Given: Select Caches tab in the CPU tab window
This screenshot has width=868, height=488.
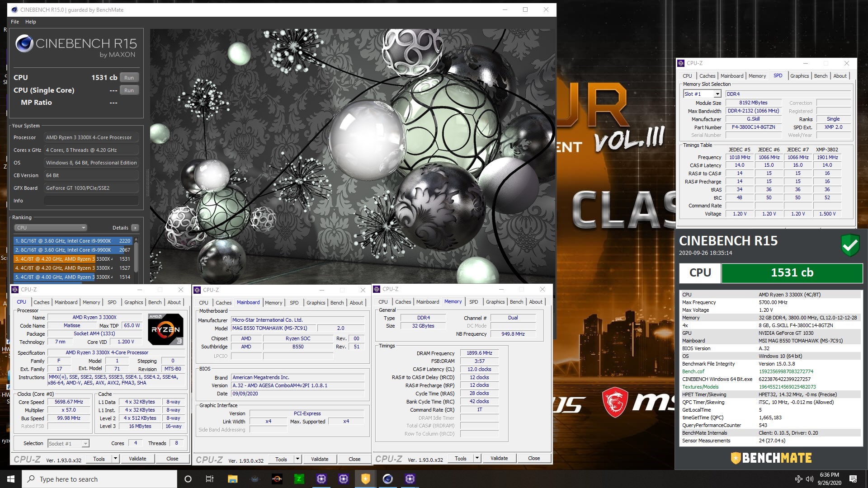Looking at the screenshot, I should click(42, 302).
